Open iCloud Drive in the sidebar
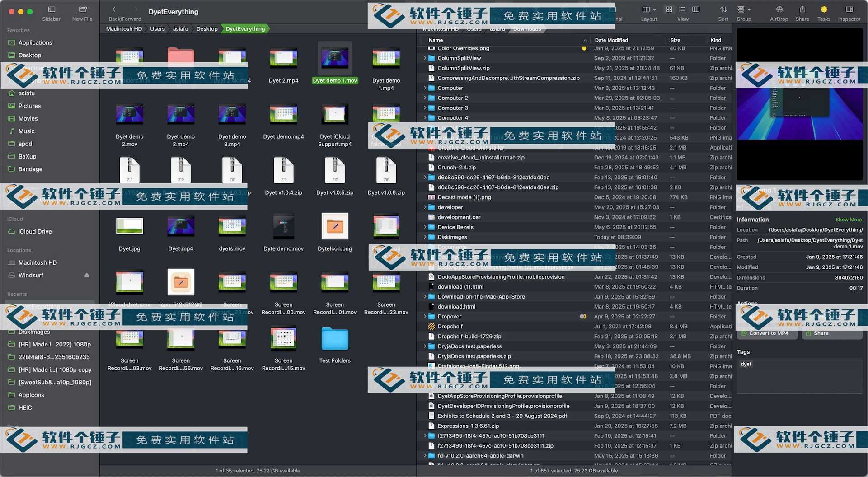 pos(35,231)
